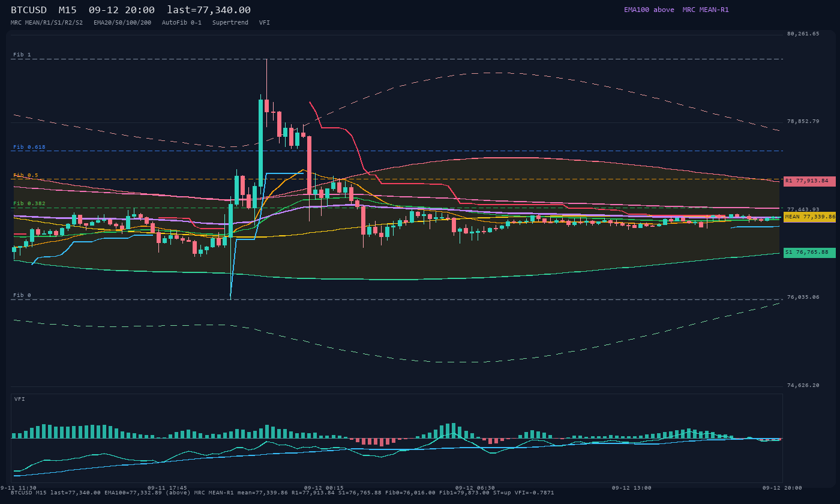
Task: Click VFI=-0.7871 in the bottom status line
Action: 535,493
